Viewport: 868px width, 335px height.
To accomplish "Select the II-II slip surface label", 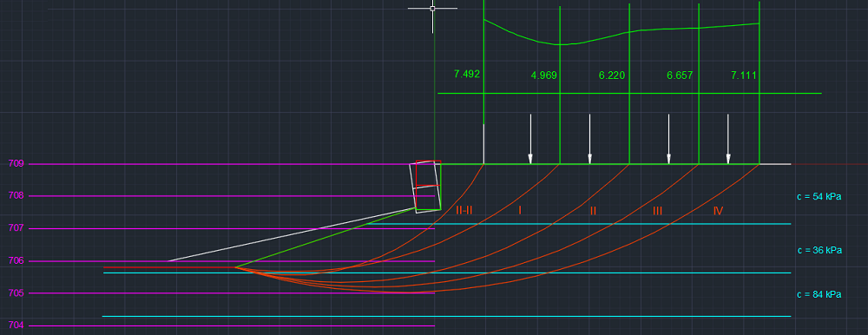I will [x=464, y=210].
